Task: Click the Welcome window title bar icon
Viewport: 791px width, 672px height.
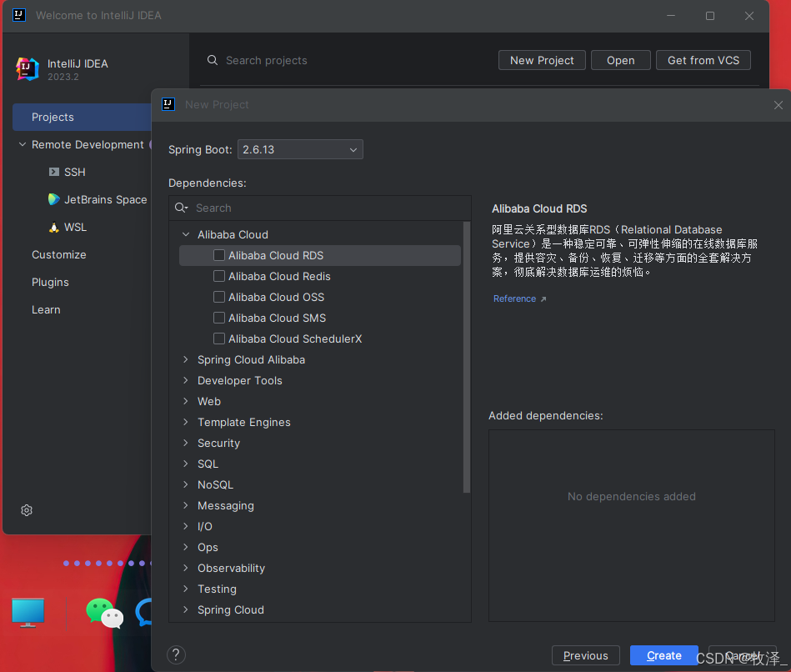Action: tap(19, 15)
